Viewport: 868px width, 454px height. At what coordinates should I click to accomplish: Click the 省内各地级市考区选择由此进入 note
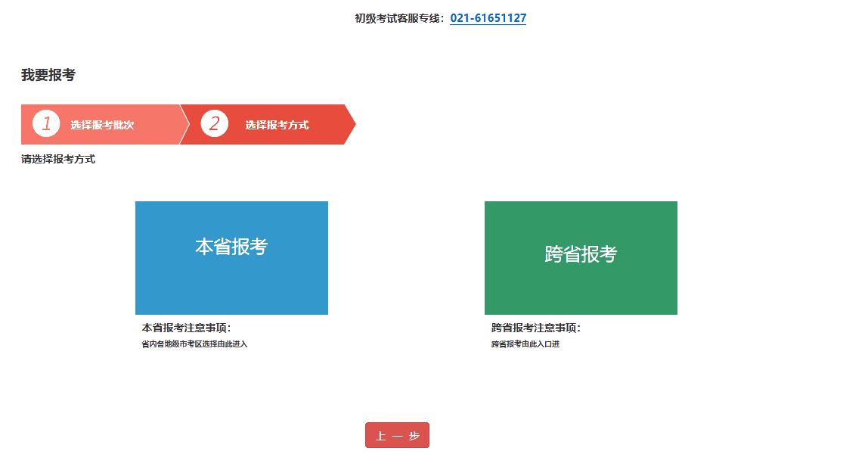[194, 344]
